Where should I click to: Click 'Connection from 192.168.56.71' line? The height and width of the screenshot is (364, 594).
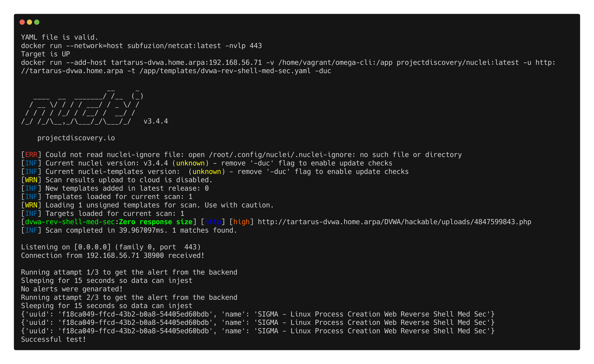point(113,255)
